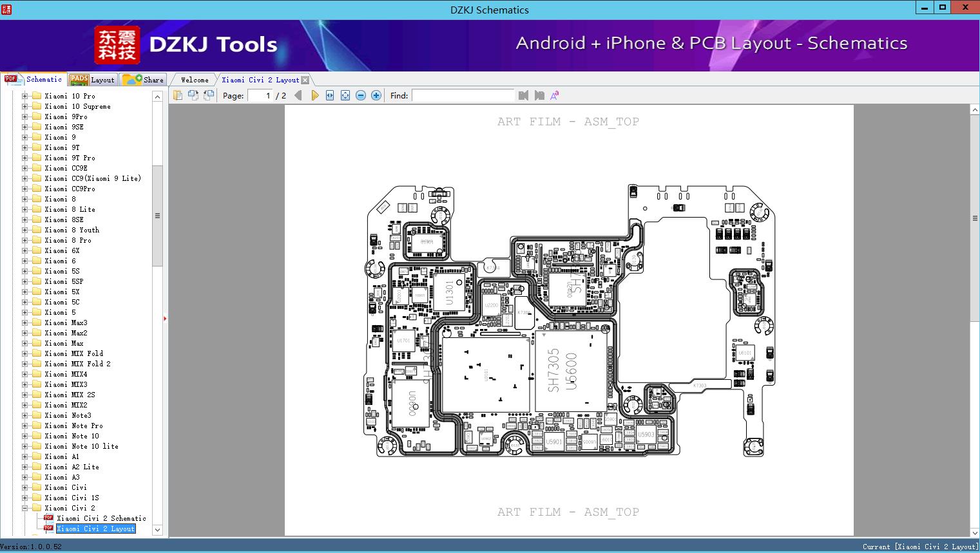980x553 pixels.
Task: Click the document viewer scroll-down arrow
Action: pyautogui.click(x=975, y=532)
